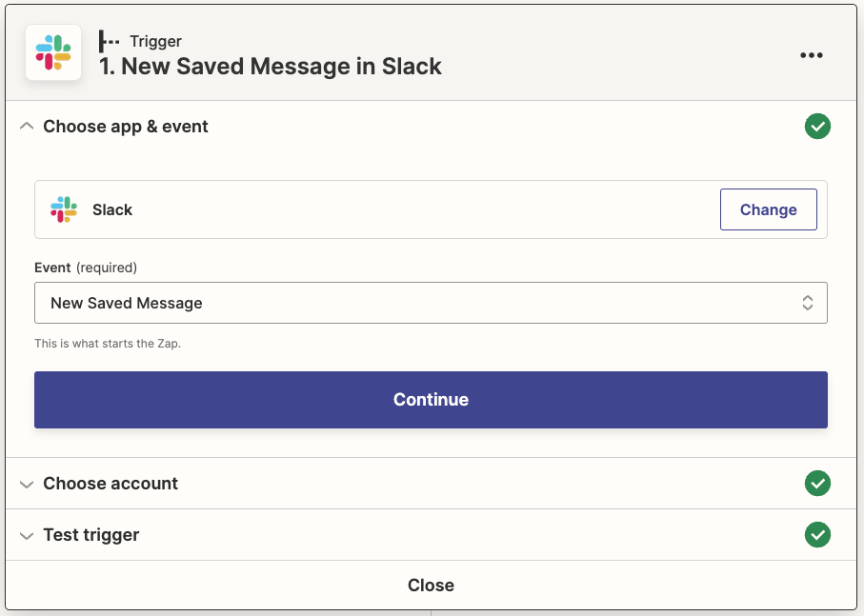864x616 pixels.
Task: Click green checkmark next to Choose account
Action: click(x=817, y=484)
